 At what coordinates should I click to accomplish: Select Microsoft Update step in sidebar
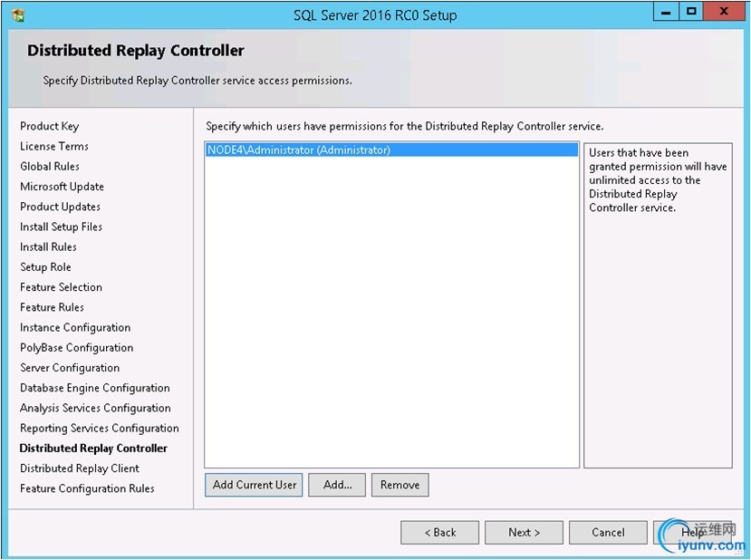(x=62, y=187)
